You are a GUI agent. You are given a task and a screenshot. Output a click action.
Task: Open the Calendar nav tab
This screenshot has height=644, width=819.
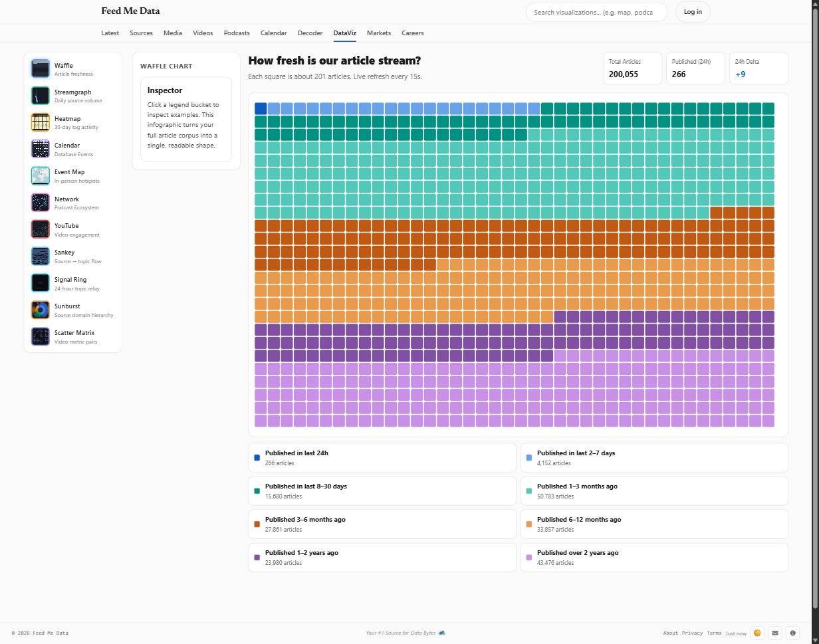pyautogui.click(x=273, y=33)
